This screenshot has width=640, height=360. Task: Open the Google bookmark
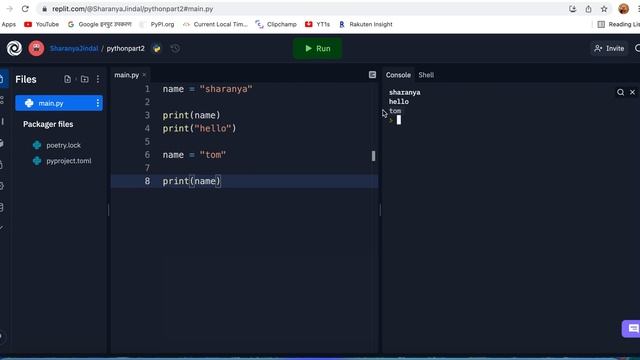[100, 24]
